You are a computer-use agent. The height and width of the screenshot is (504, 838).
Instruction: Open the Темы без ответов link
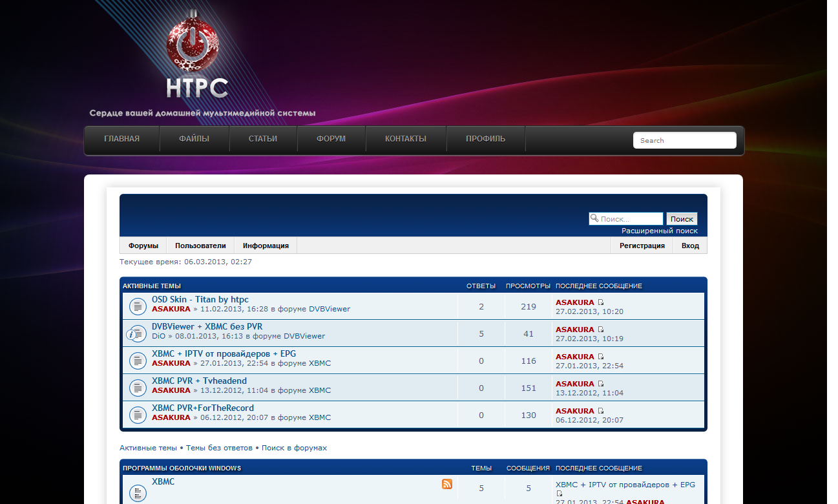[x=220, y=448]
